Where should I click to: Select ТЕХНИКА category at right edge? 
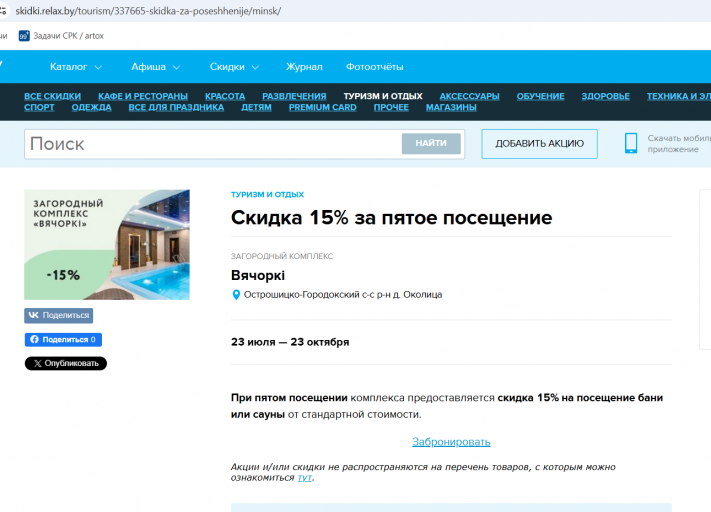coord(678,96)
